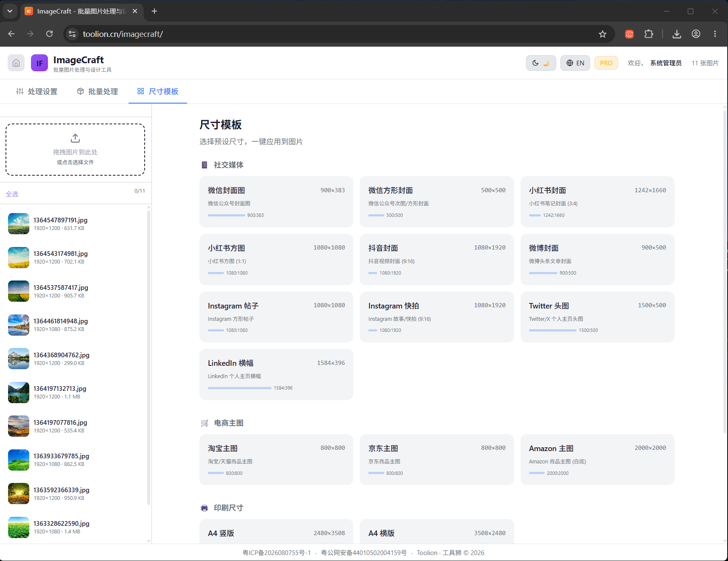Toggle dark mode with moon button
The image size is (728, 561).
pyautogui.click(x=541, y=63)
